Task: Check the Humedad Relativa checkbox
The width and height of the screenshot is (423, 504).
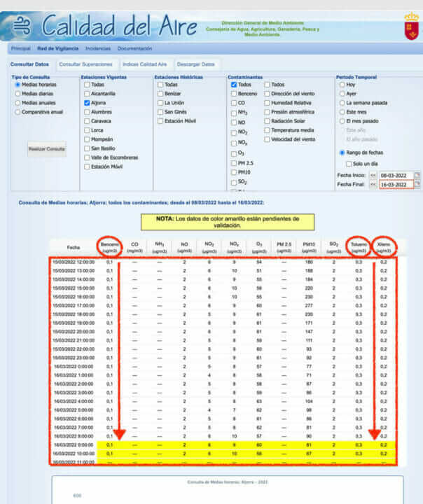Action: pyautogui.click(x=267, y=103)
